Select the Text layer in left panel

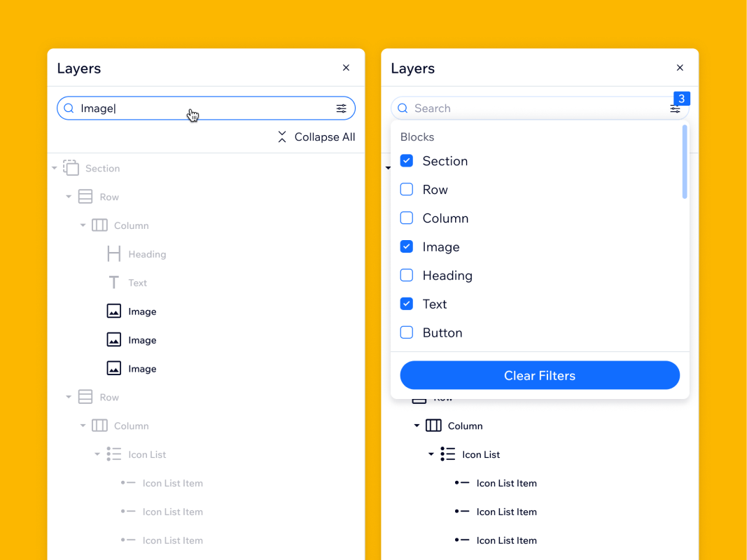[137, 283]
